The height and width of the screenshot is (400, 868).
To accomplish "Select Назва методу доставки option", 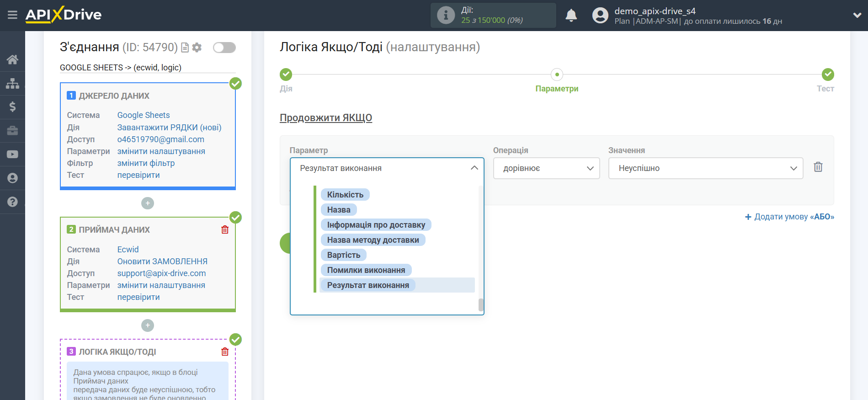I will 373,240.
